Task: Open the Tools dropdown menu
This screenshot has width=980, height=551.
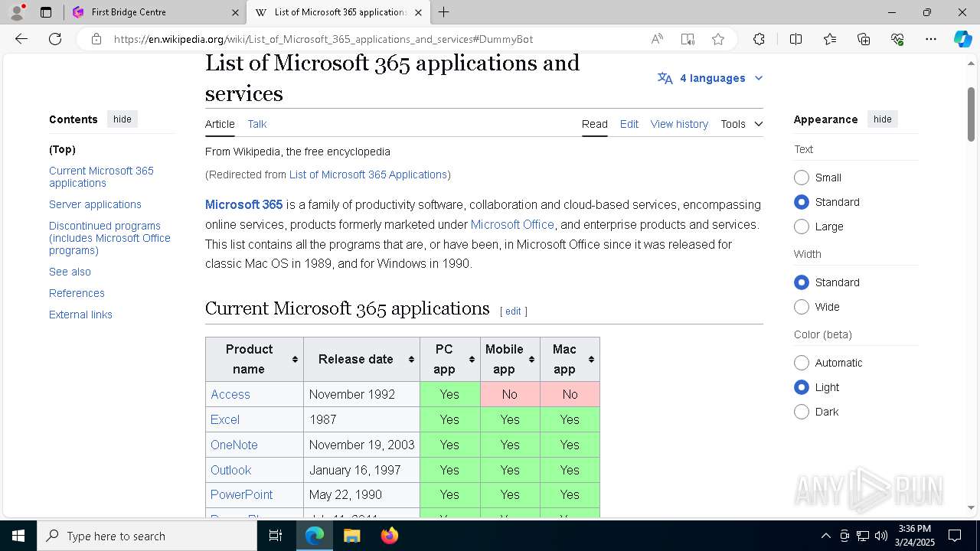Action: (741, 124)
